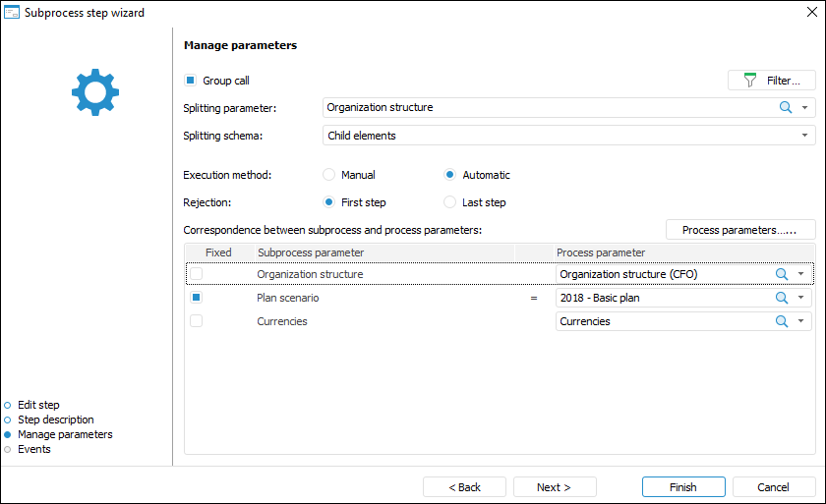Click search icon in Splitting parameter field

(785, 108)
